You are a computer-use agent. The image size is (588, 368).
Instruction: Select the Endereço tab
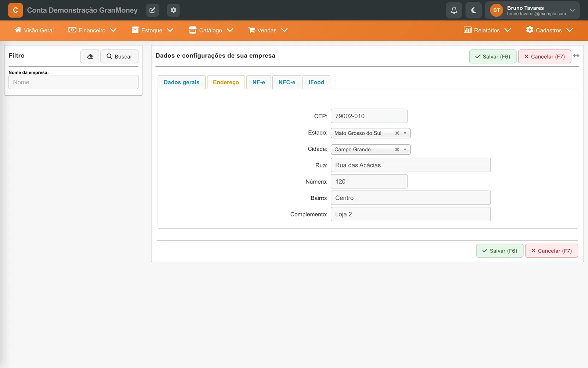click(226, 82)
